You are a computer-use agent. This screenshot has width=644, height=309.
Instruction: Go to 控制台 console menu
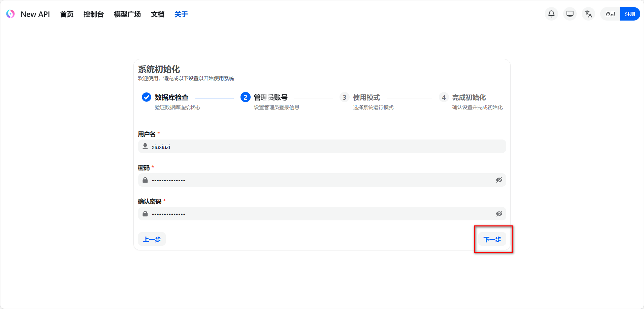pos(94,14)
